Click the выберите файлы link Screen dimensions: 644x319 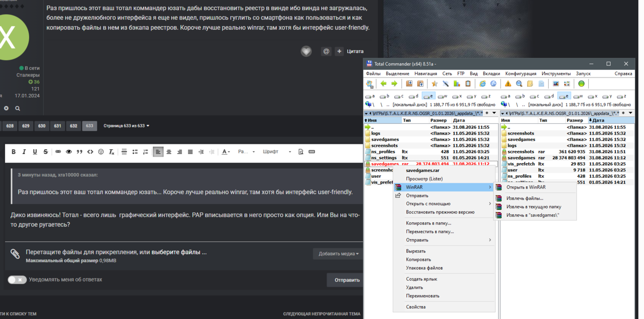point(179,252)
